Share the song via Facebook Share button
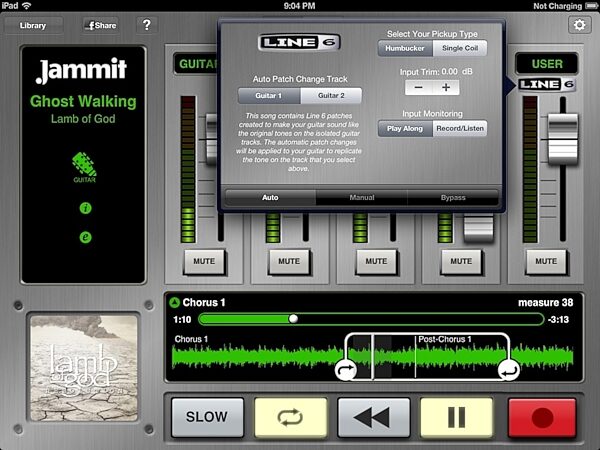This screenshot has height=450, width=600. 101,25
